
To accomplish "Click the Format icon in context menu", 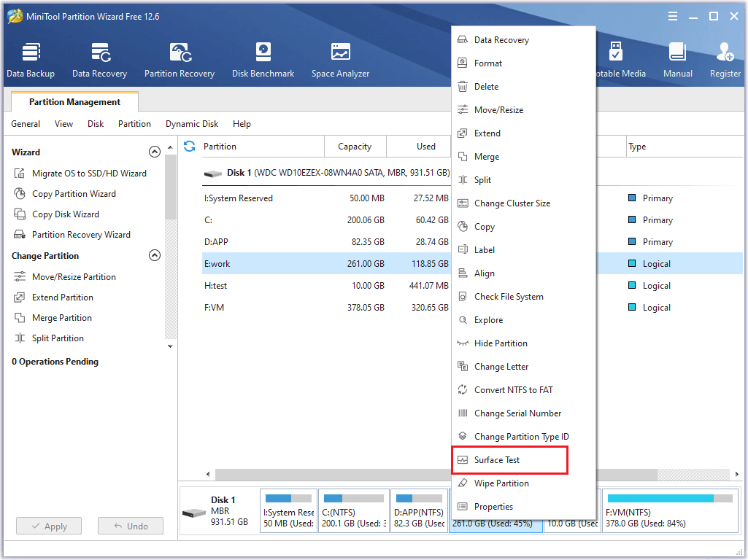I will click(462, 63).
